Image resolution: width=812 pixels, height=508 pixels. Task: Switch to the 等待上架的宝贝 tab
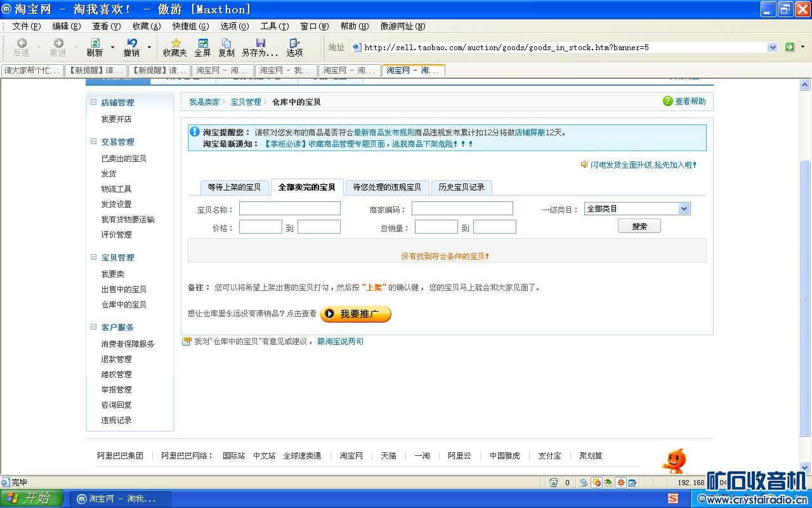click(x=234, y=187)
